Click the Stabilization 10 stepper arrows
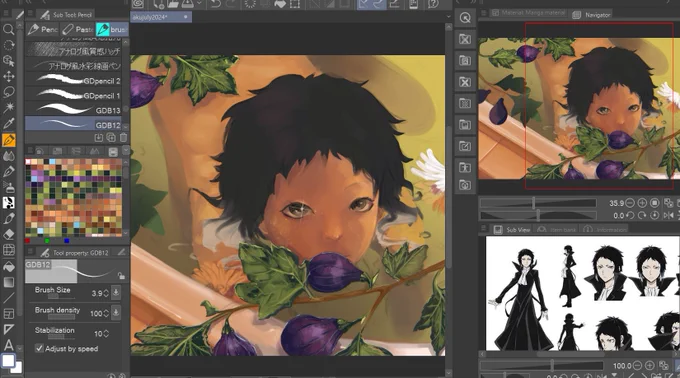The height and width of the screenshot is (378, 680). [x=106, y=333]
